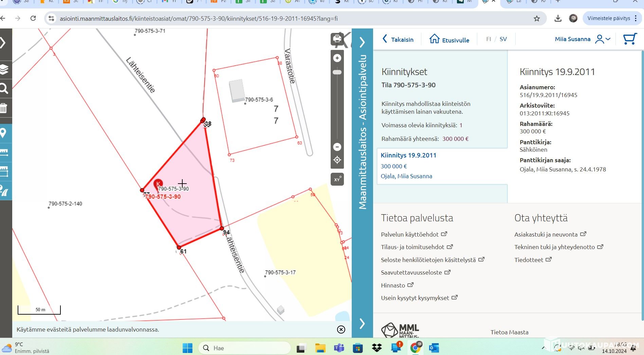This screenshot has height=355, width=644.
Task: Collapse the Asiointipalvelu panel with top chevron
Action: point(362,42)
